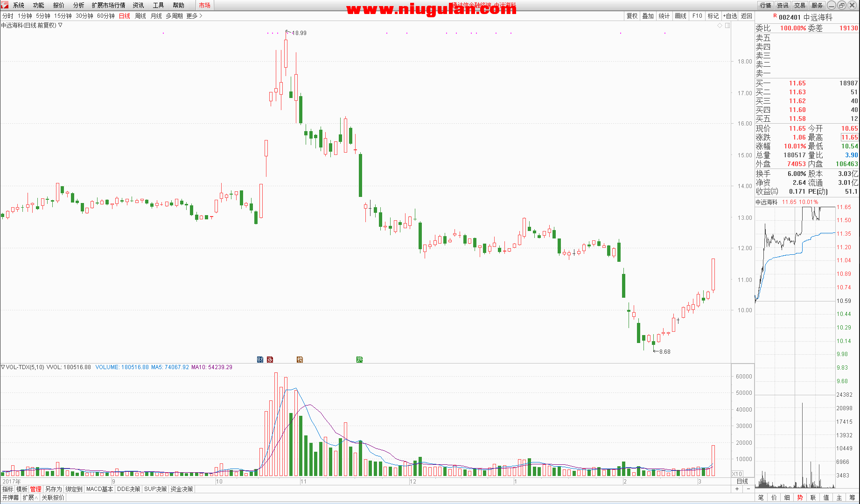Open the 分析 menu

[x=79, y=5]
